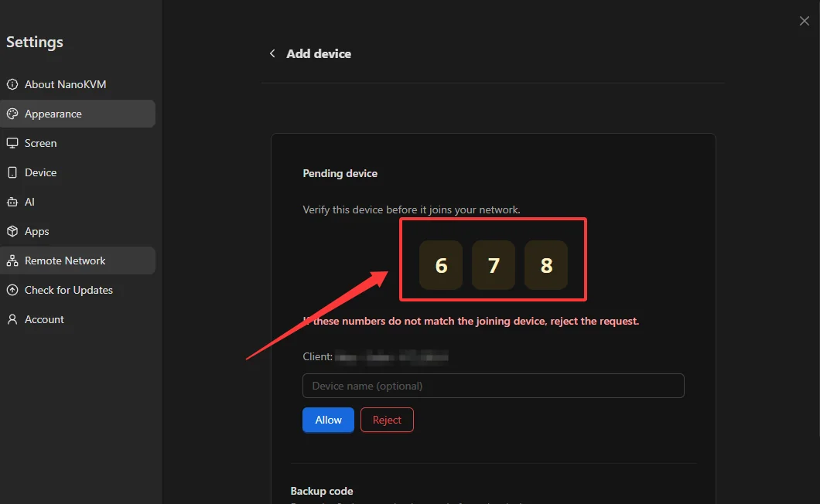The height and width of the screenshot is (504, 820).
Task: Click the Client label text
Action: (x=317, y=356)
